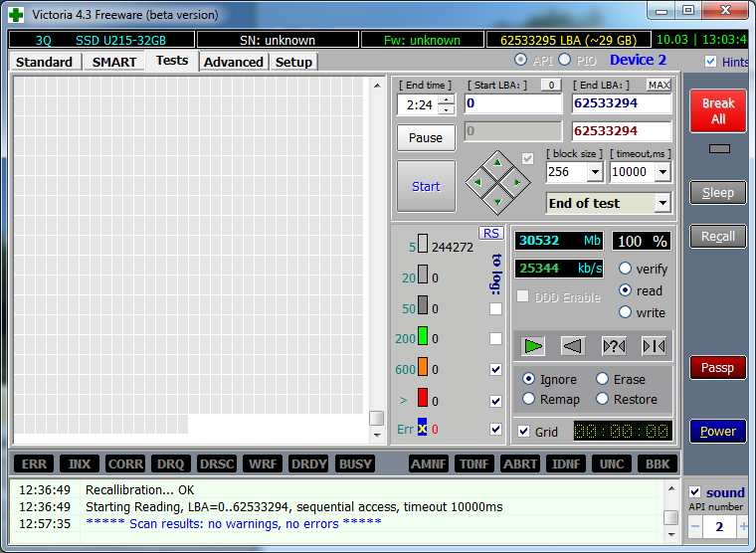The height and width of the screenshot is (553, 756).
Task: Click the BUSY status indicator
Action: (x=355, y=463)
